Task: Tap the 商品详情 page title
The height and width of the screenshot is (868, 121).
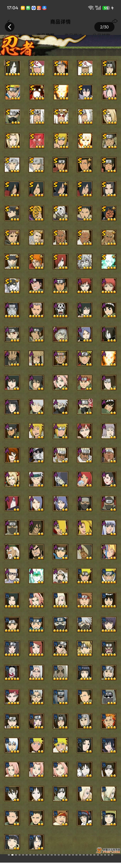Action: tap(60, 22)
